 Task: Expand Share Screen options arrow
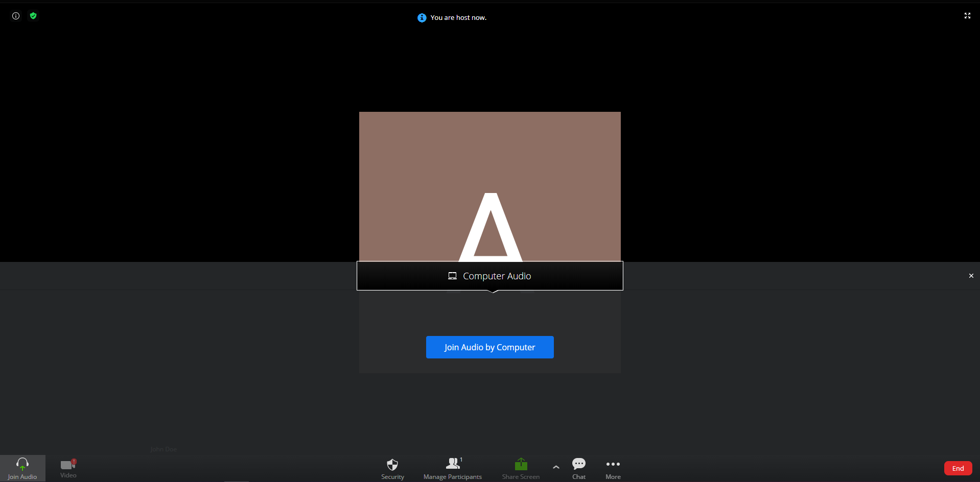point(556,467)
